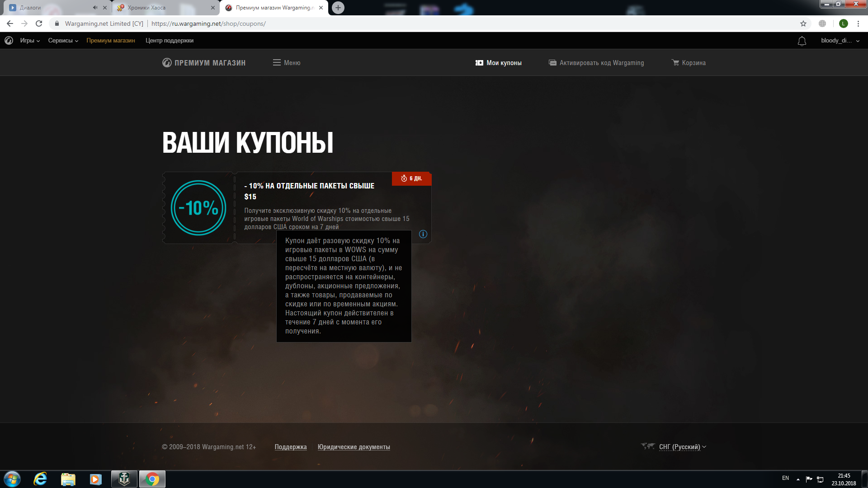868x488 pixels.
Task: Open the Меню hamburger menu
Action: (x=287, y=63)
